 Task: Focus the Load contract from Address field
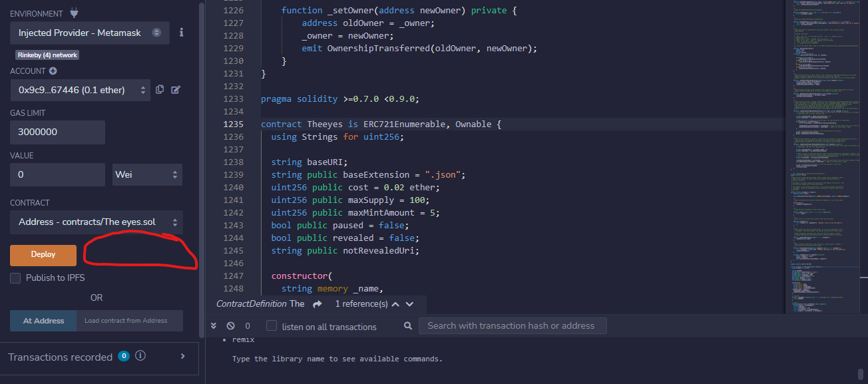pos(130,321)
